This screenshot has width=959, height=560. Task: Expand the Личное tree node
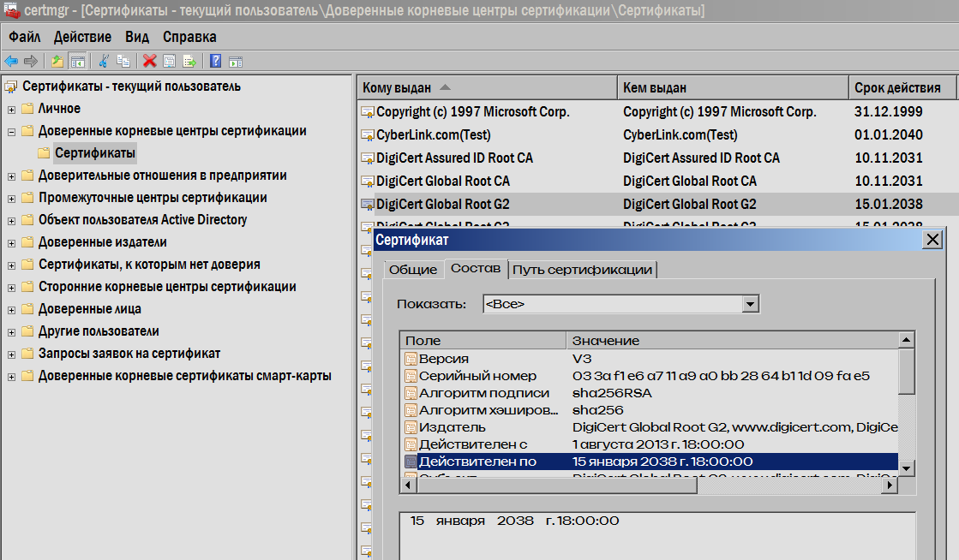12,110
